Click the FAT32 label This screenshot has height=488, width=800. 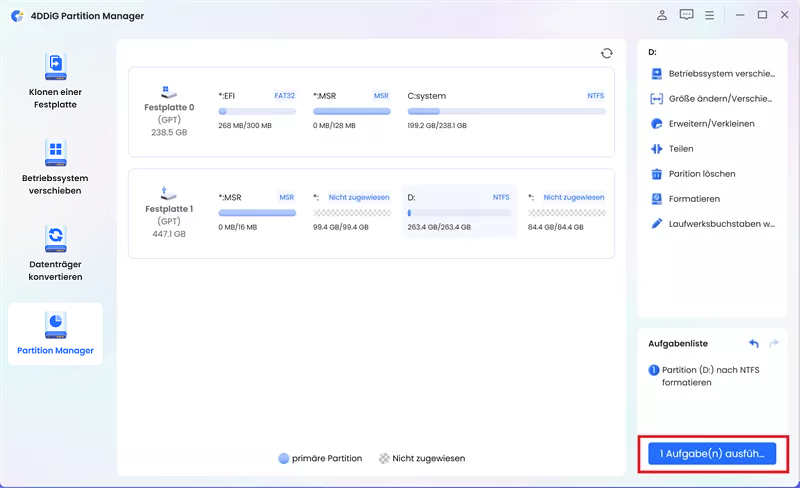[284, 95]
